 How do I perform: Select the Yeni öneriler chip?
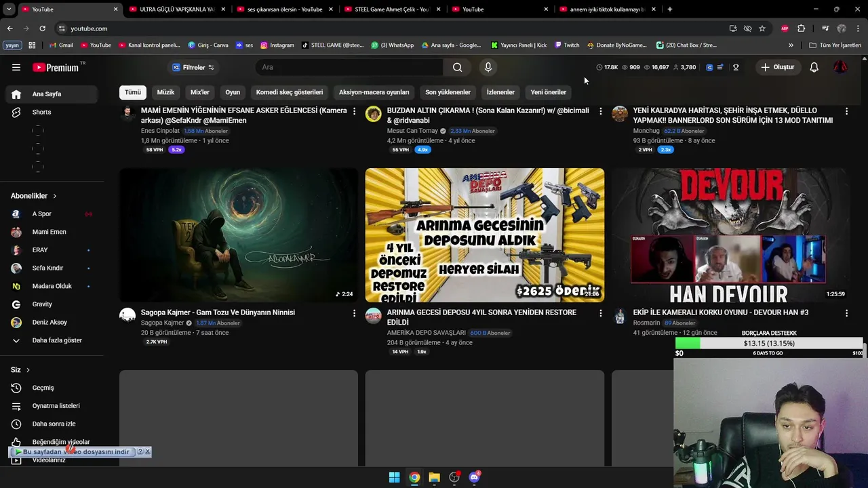click(x=548, y=92)
